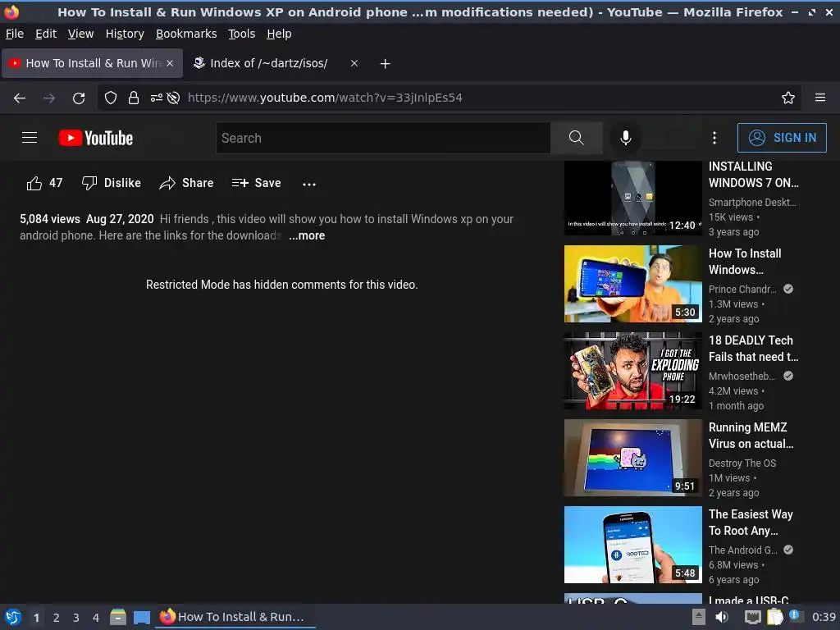Viewport: 840px width, 630px height.
Task: Switch to workspace 2
Action: tap(57, 618)
